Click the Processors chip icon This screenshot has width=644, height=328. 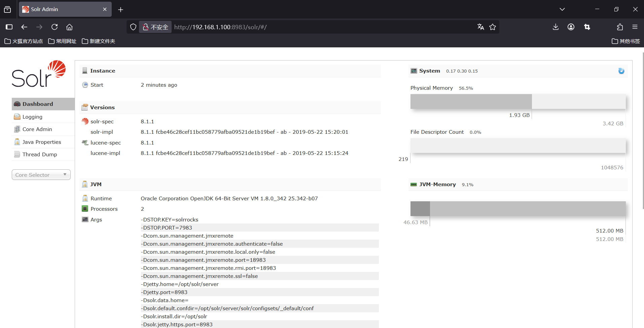(85, 209)
